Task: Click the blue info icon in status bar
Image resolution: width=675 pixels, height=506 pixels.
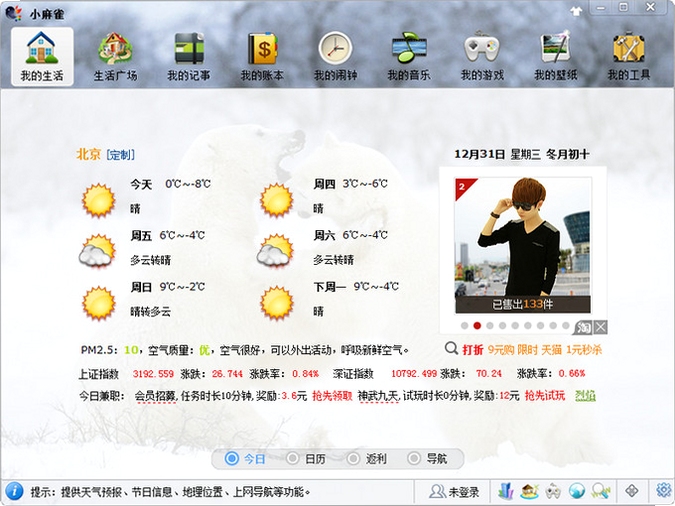Action: tap(14, 491)
